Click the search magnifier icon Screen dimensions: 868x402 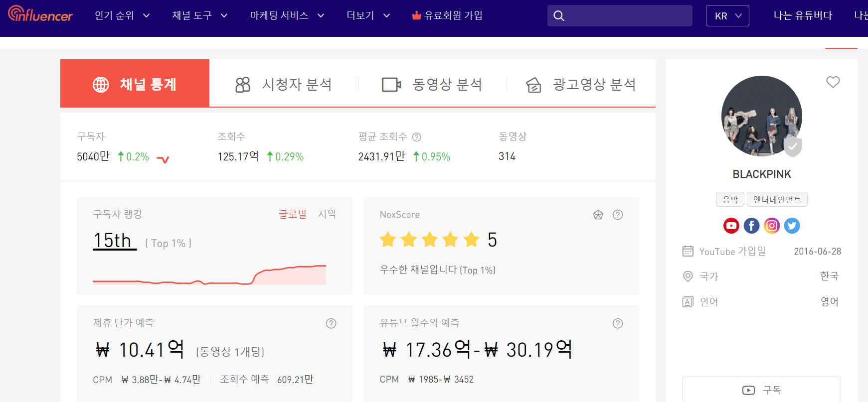559,16
